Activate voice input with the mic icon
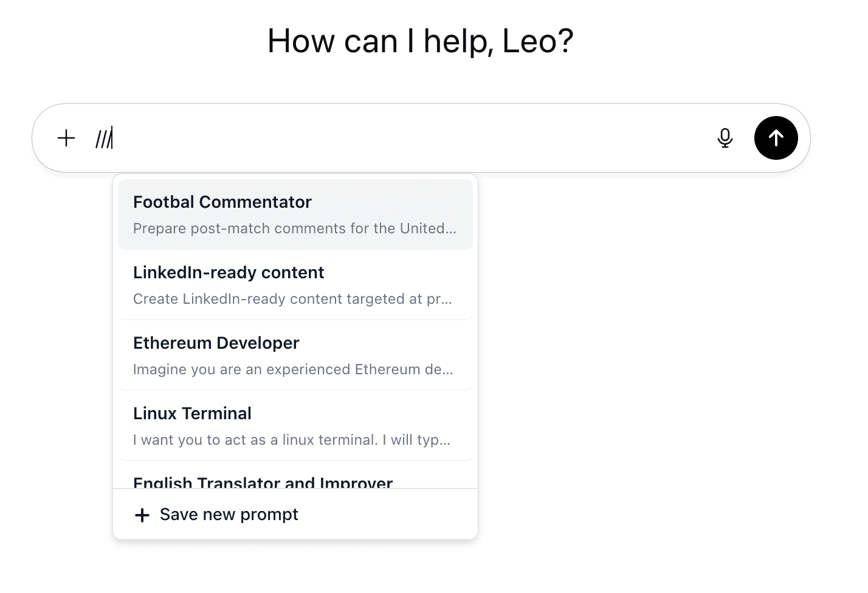The height and width of the screenshot is (593, 868). [725, 138]
